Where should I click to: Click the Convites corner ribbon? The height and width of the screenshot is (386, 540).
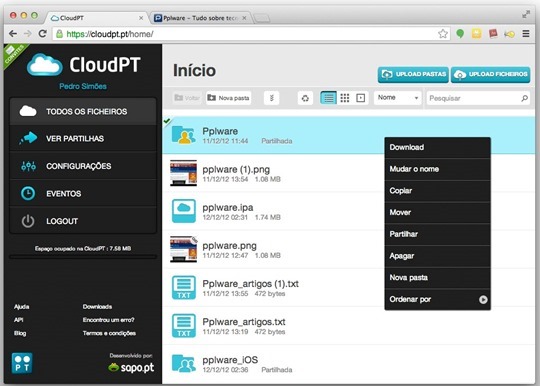(14, 54)
